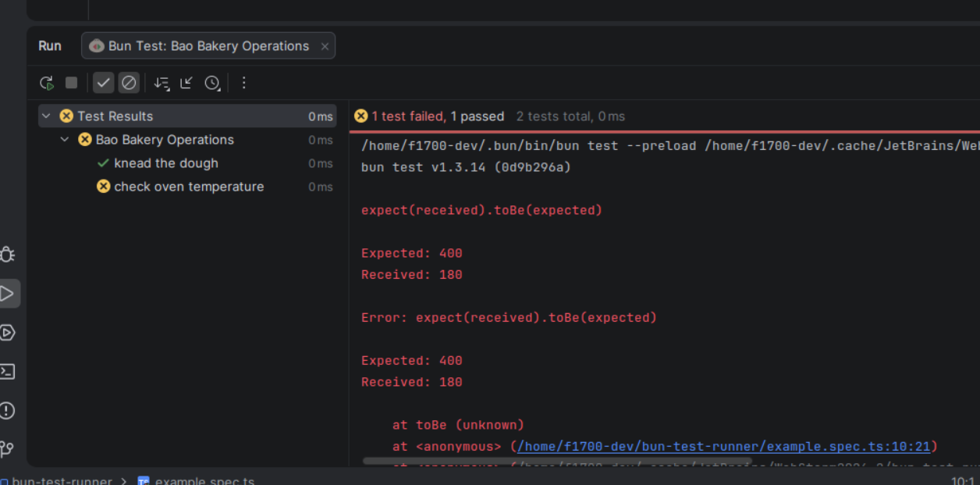Click the bun test v1.3.14 output line

click(x=466, y=167)
